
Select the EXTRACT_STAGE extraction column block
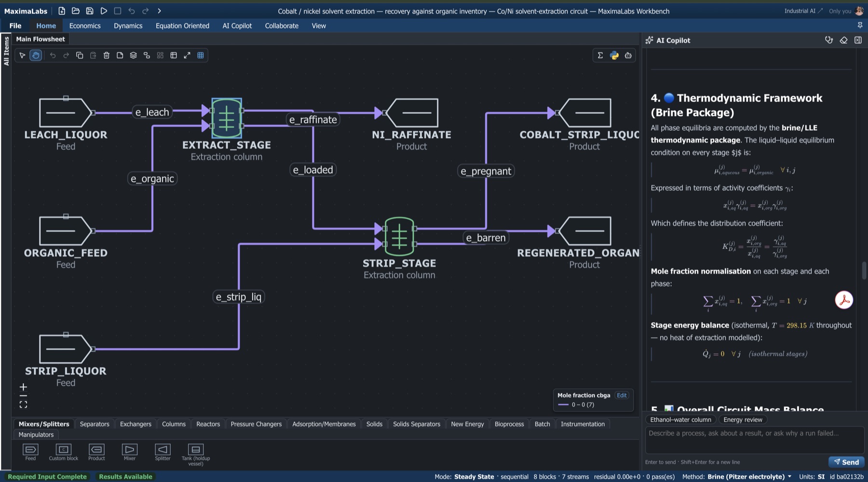[x=227, y=118]
